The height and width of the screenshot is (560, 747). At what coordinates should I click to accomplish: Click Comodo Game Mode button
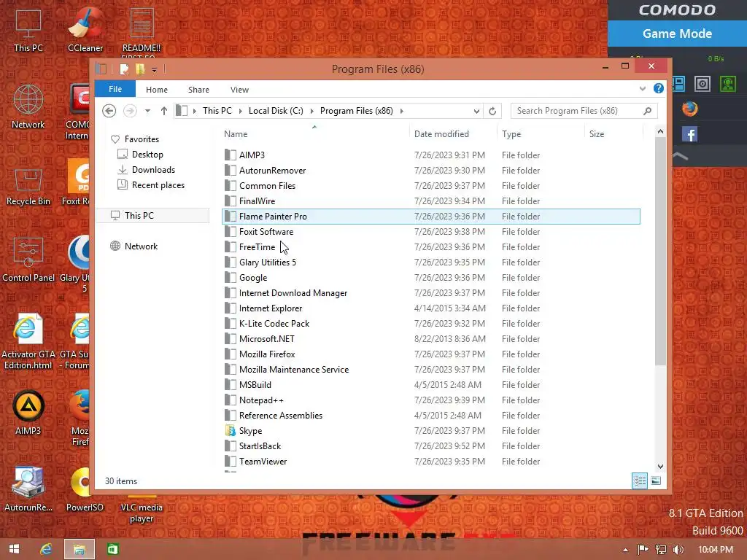(677, 34)
